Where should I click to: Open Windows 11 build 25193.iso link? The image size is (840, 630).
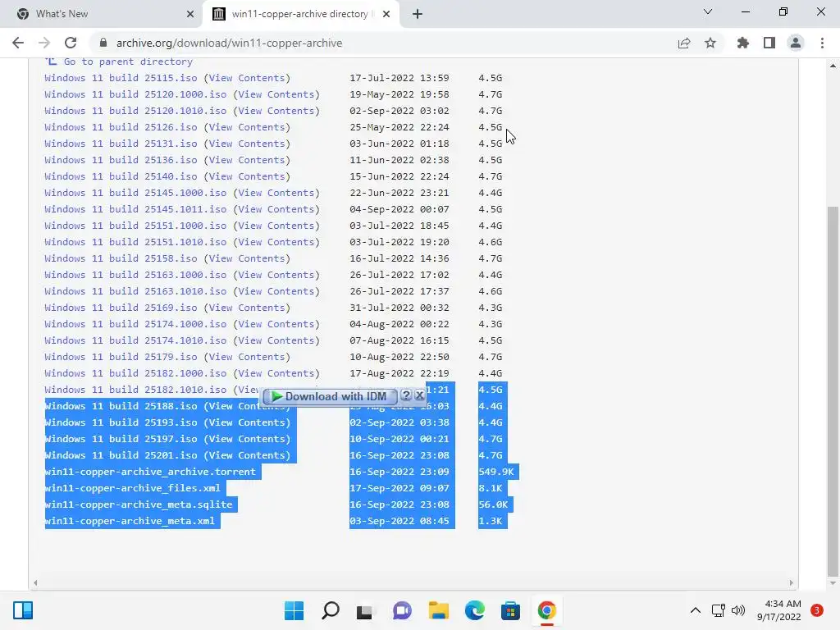tap(121, 422)
